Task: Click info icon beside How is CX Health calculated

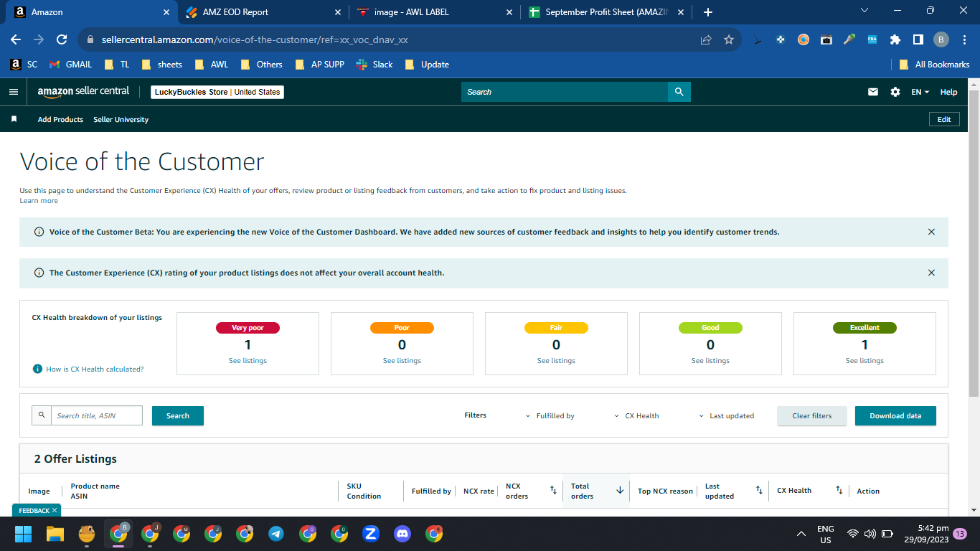Action: [x=37, y=369]
